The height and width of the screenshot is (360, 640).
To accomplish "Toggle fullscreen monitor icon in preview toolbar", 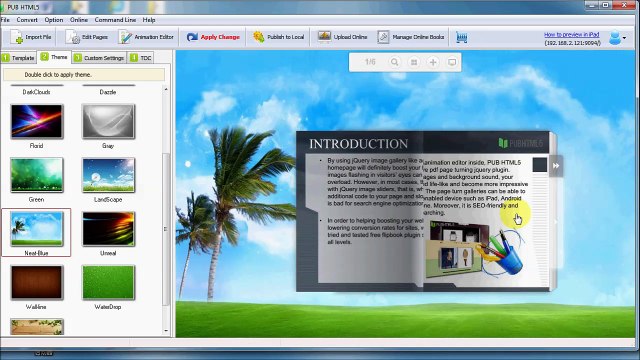I will [x=452, y=62].
